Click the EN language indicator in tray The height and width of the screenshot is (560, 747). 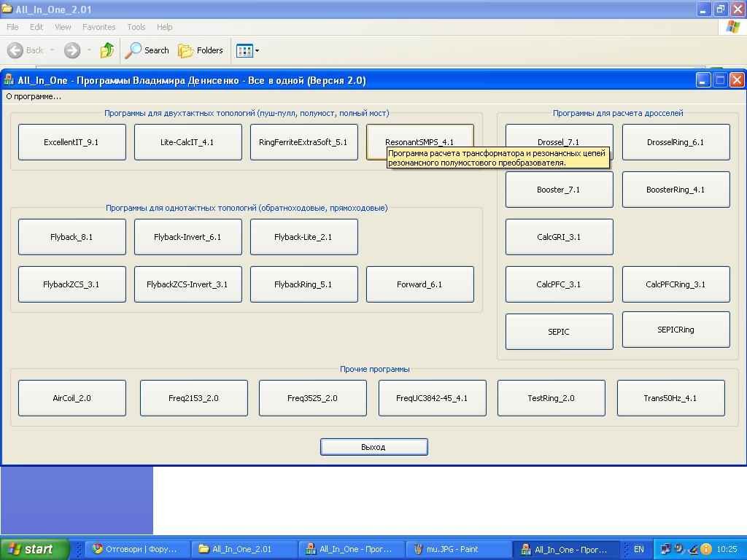pyautogui.click(x=639, y=549)
